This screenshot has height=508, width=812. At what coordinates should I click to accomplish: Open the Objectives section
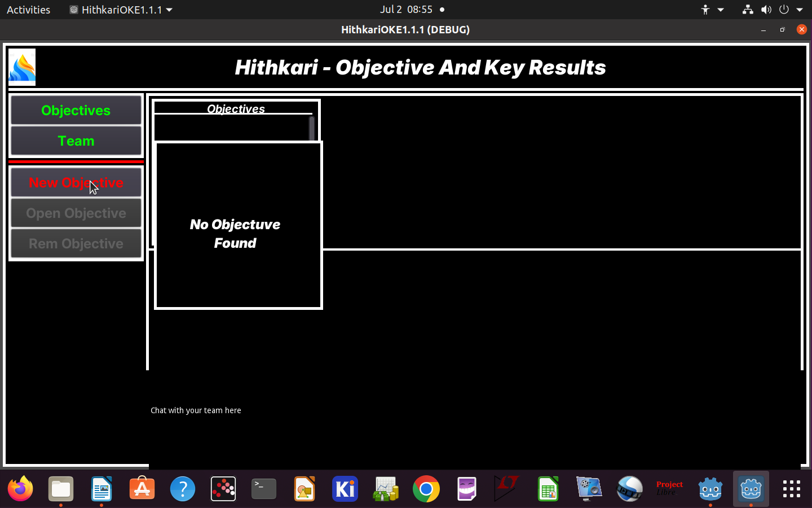76,110
